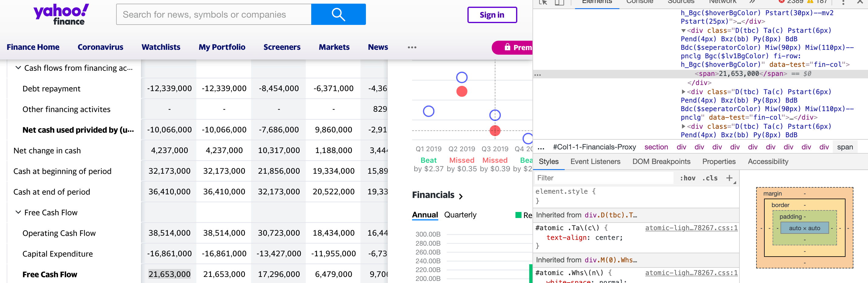Click the Net change in cash label
Screen dimensions: 868x283
(47, 151)
